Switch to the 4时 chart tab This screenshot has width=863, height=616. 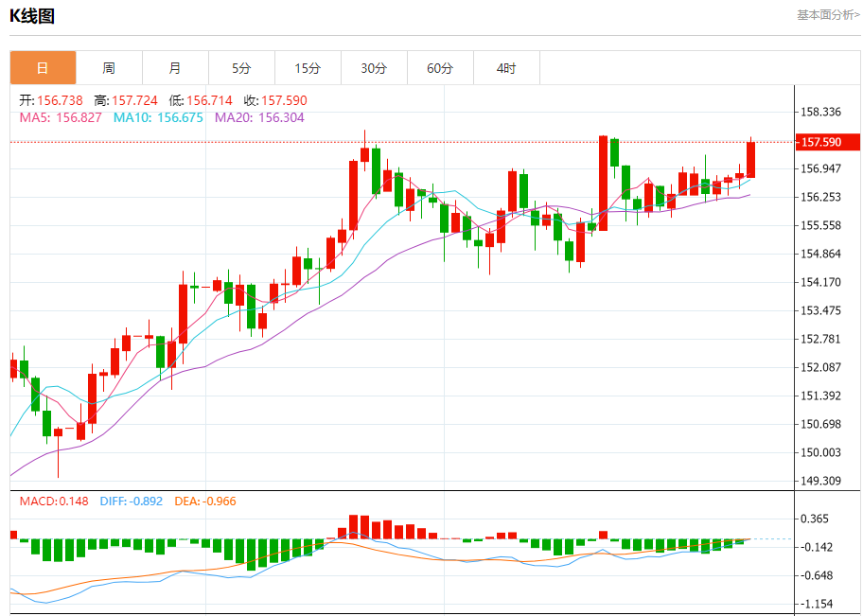point(506,68)
